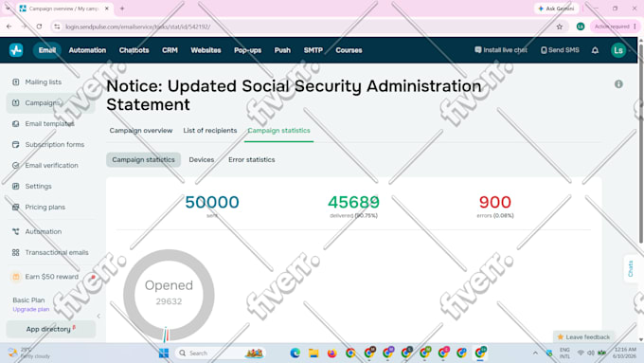Click the Settings sidebar icon

pyautogui.click(x=15, y=186)
